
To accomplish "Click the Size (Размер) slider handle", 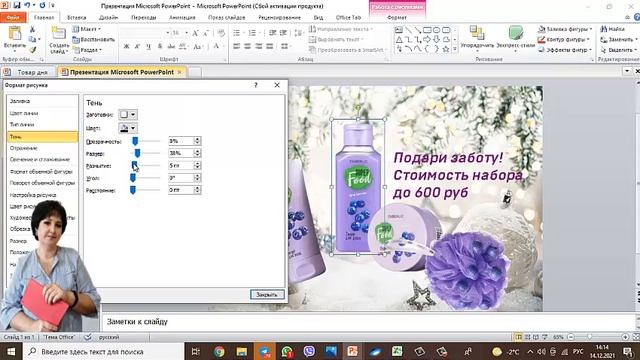I will point(138,153).
